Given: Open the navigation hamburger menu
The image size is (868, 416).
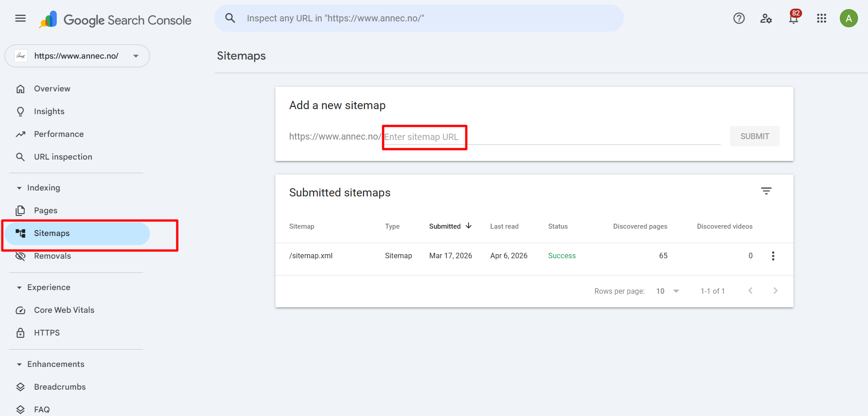Looking at the screenshot, I should pyautogui.click(x=20, y=18).
